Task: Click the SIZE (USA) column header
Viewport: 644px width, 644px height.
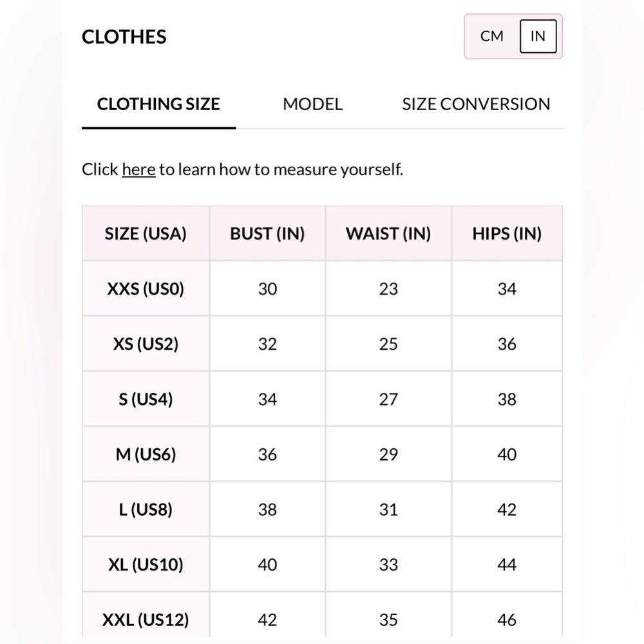Action: (x=146, y=233)
